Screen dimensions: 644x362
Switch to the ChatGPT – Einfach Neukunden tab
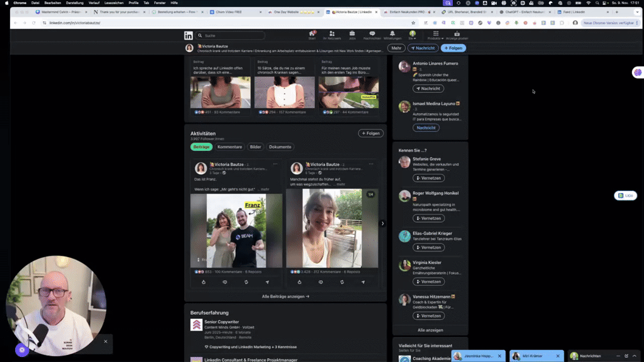pos(525,12)
